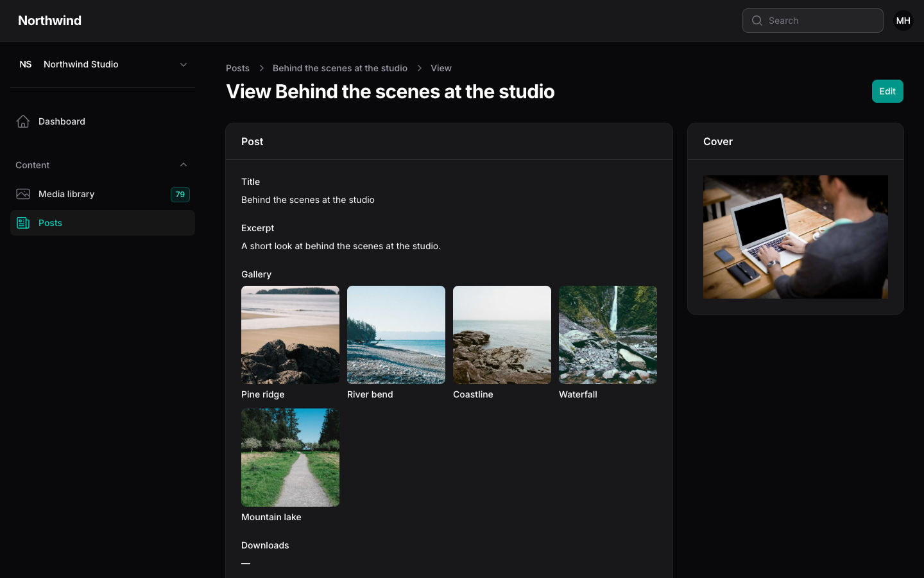Viewport: 924px width, 578px height.
Task: Focus the Search field
Action: 813,21
